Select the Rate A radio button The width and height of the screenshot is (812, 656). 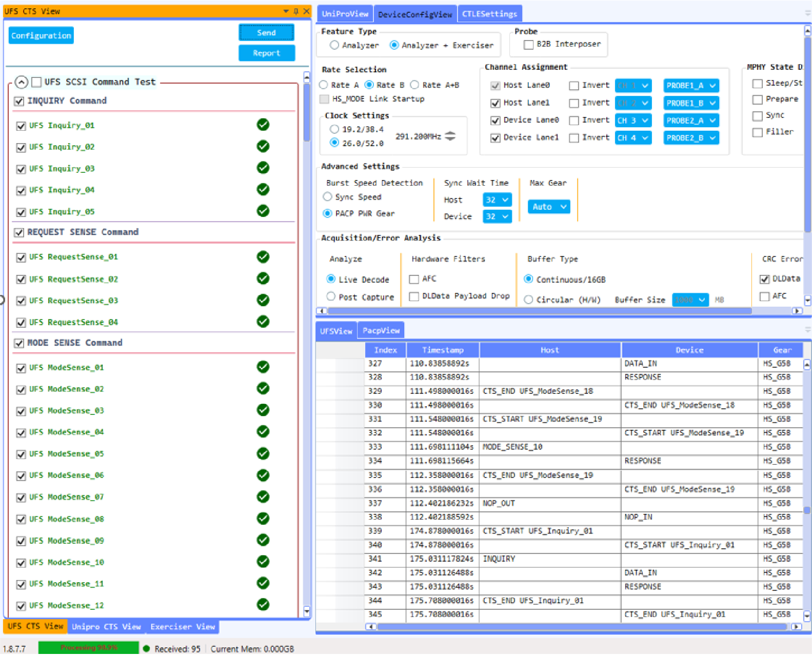(x=324, y=85)
